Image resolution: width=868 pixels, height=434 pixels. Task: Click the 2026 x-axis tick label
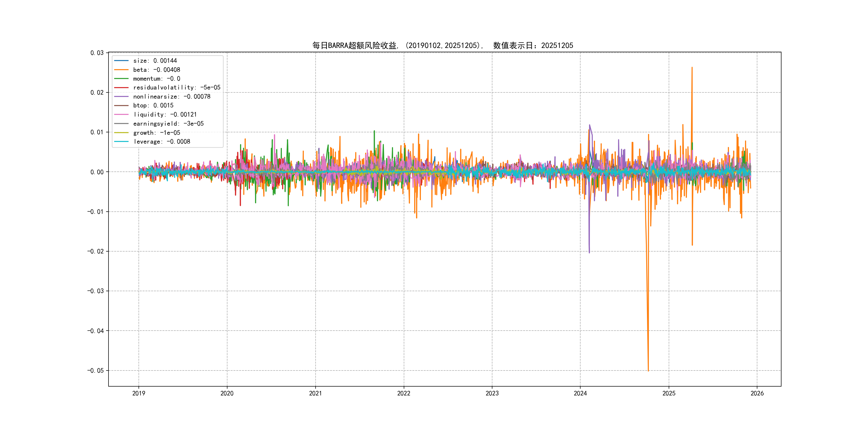pyautogui.click(x=757, y=393)
